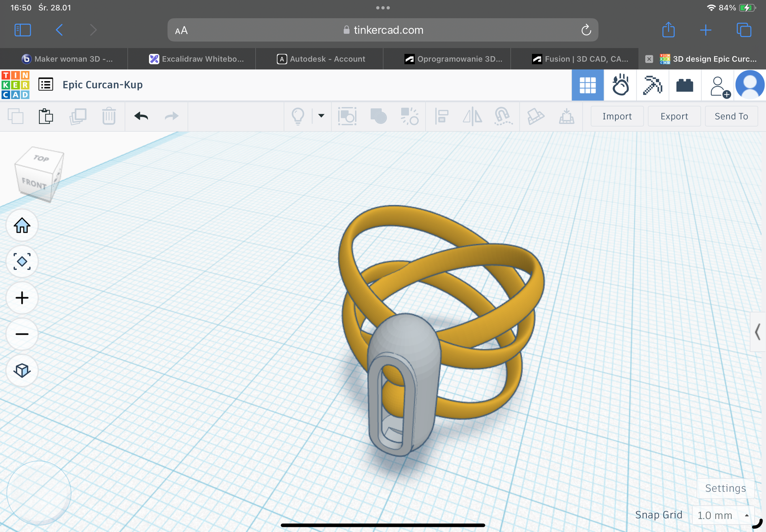Open the Snap Grid 1.0 mm dropdown

coord(723,515)
